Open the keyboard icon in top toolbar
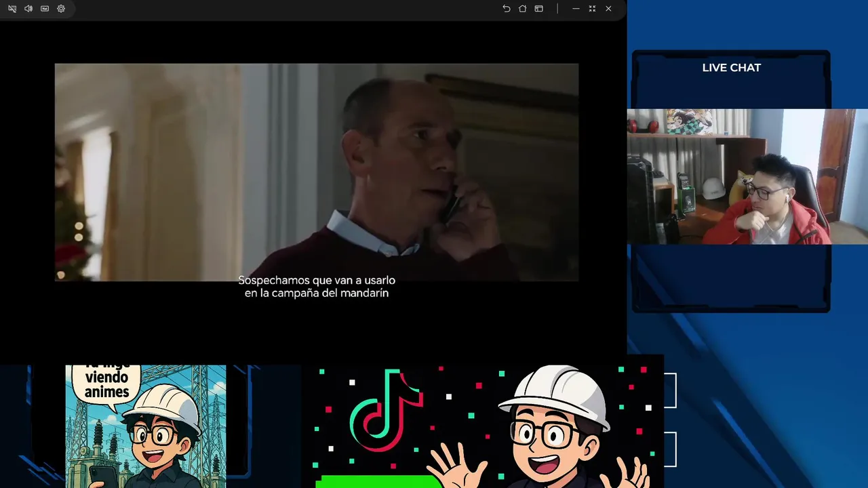 pos(45,9)
